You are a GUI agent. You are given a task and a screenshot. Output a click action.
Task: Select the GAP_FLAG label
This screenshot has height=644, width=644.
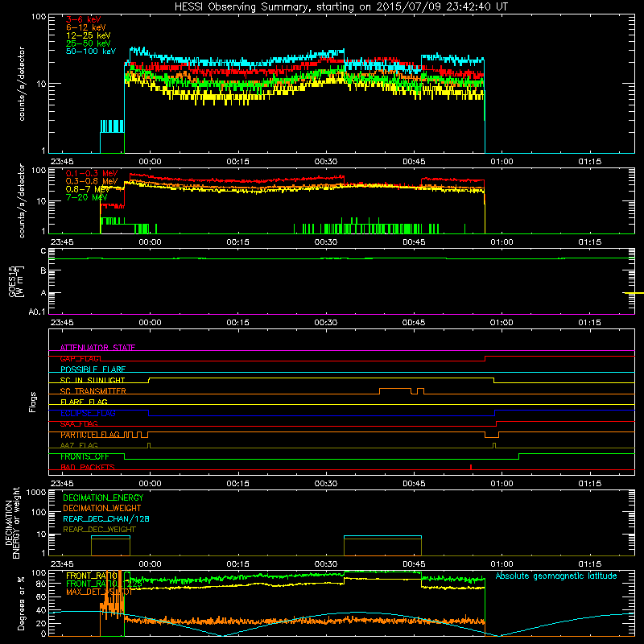point(80,358)
